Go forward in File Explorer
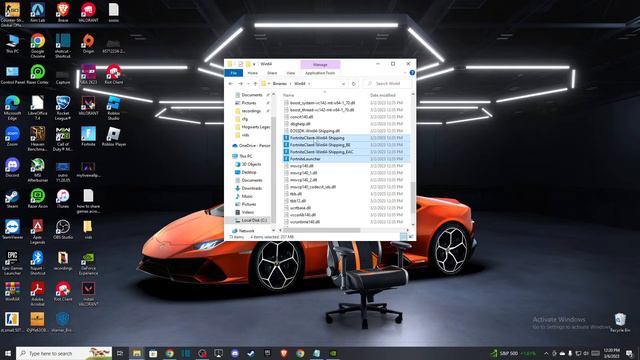Viewport: 640px width, 360px height. click(240, 84)
